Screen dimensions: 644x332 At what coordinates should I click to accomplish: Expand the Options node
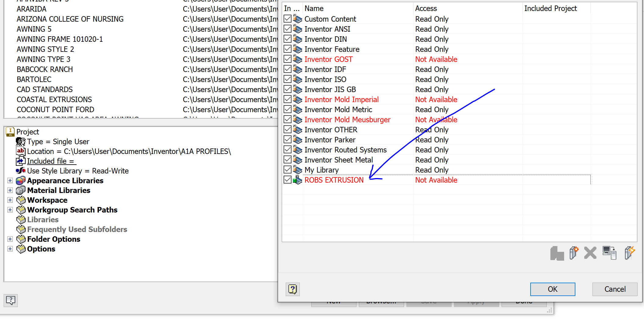[10, 249]
